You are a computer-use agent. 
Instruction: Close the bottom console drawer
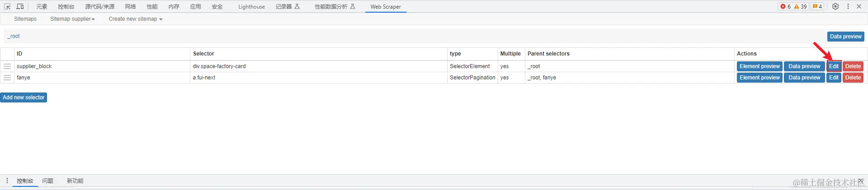(861, 181)
